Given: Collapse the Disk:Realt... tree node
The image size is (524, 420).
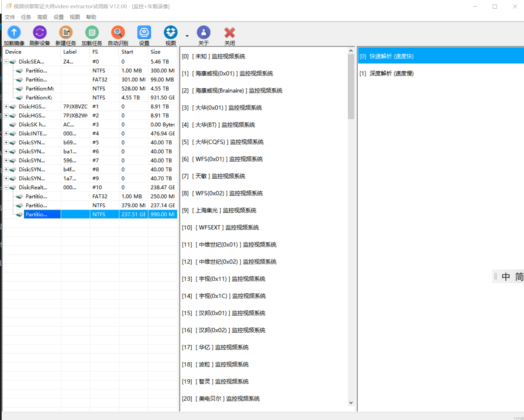Looking at the screenshot, I should tap(6, 187).
